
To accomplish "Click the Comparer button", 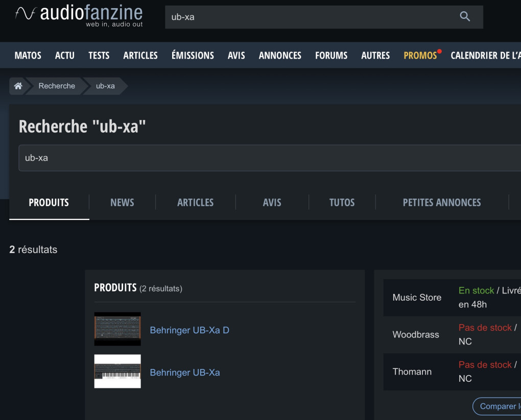I will click(497, 406).
